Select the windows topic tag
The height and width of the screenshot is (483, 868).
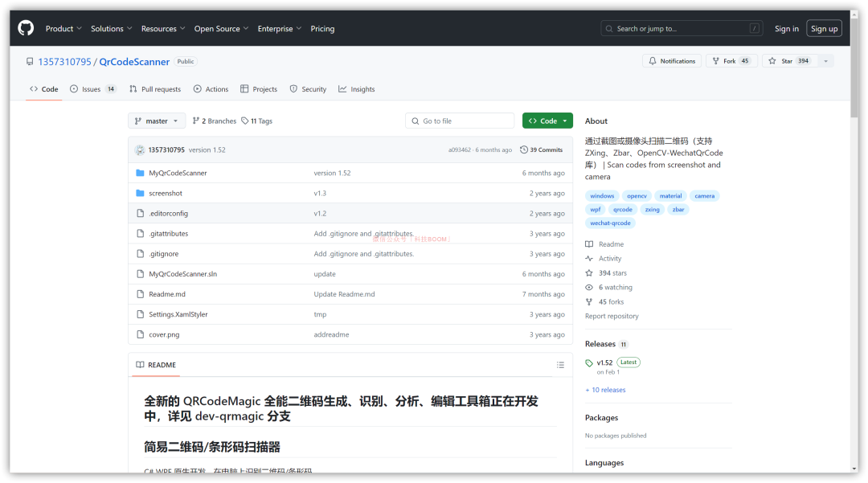[x=602, y=196]
